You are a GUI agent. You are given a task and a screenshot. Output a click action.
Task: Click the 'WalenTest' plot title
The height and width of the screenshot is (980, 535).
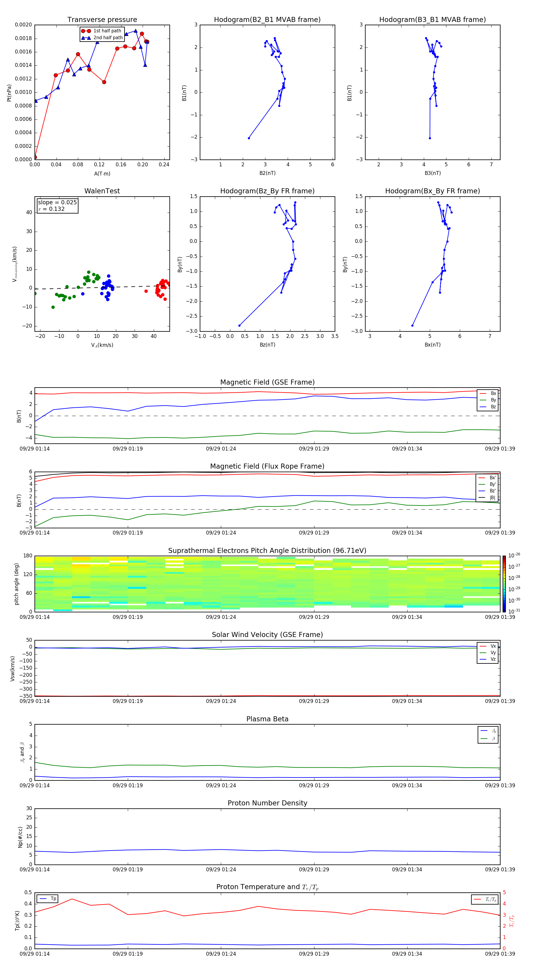102,191
